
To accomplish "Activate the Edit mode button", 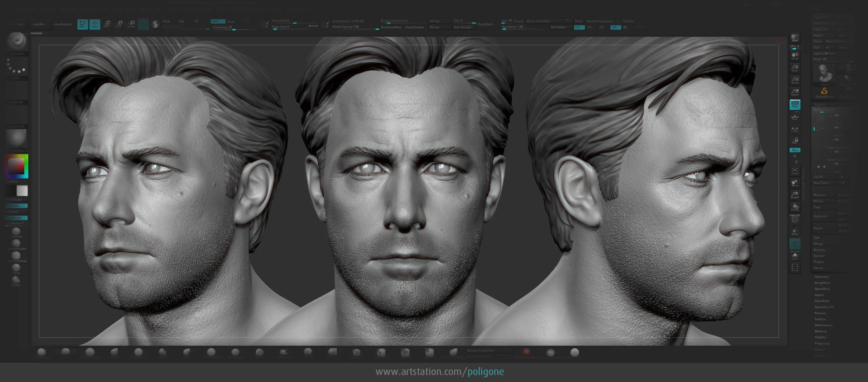I will (x=82, y=24).
